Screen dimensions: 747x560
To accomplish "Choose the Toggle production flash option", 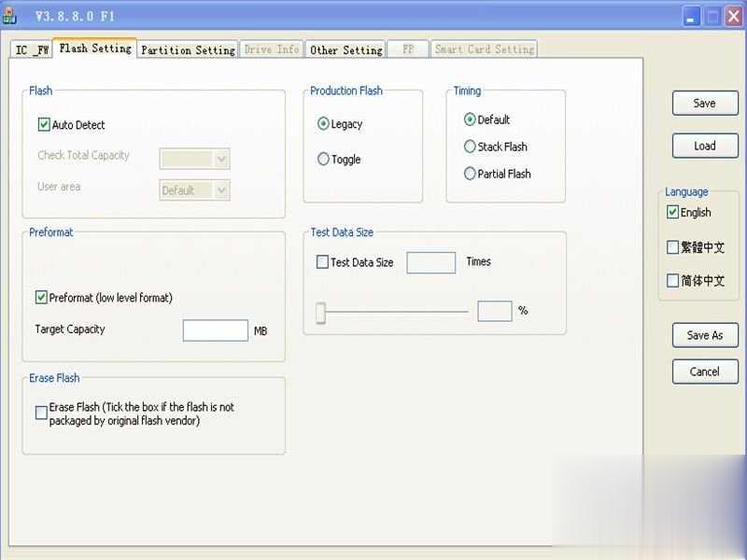I will click(x=323, y=159).
